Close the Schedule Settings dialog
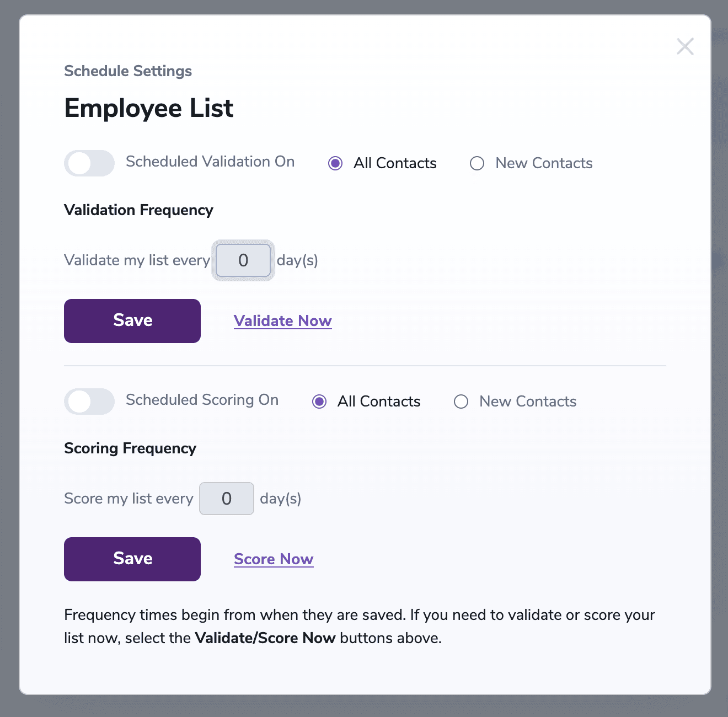Image resolution: width=728 pixels, height=717 pixels. (685, 47)
